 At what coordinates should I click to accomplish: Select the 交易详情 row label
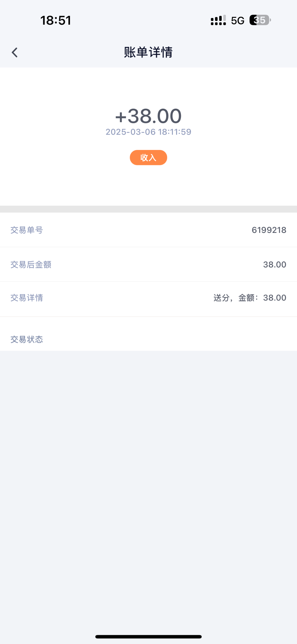pos(27,298)
